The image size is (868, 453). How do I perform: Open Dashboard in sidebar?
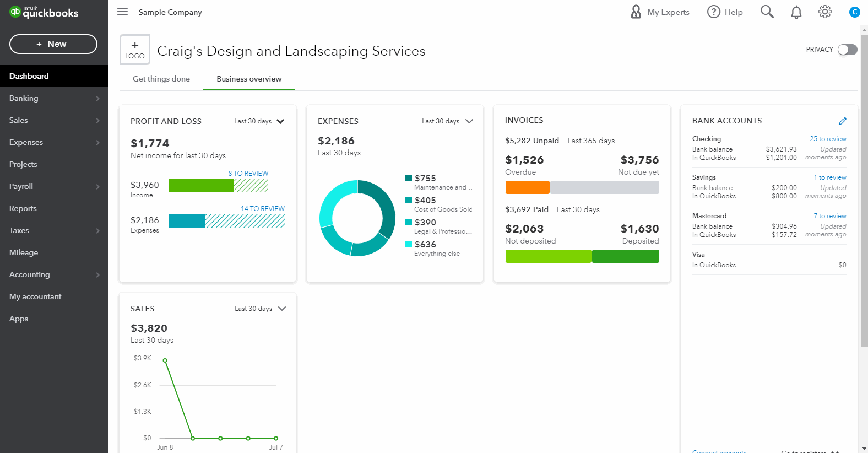pos(54,76)
